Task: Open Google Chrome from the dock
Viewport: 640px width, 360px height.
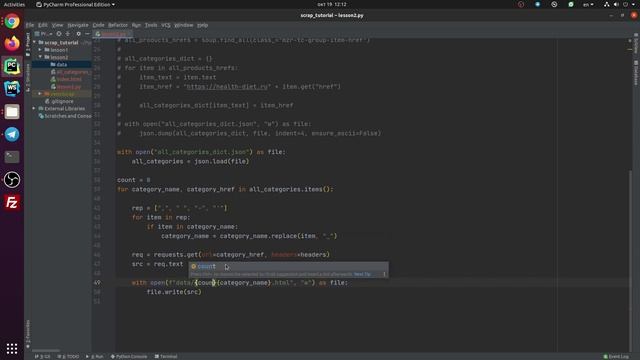Action: (x=12, y=21)
